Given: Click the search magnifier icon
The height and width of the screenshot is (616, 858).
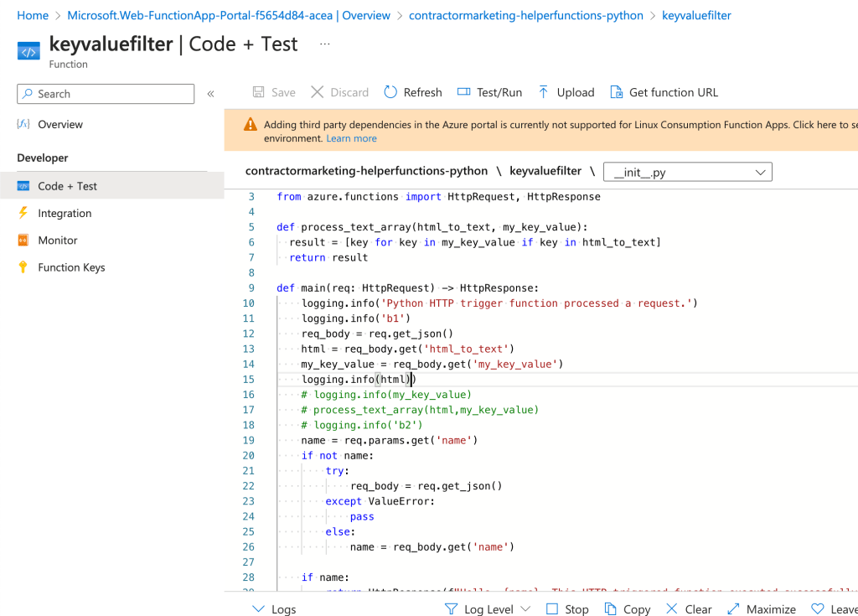Looking at the screenshot, I should tap(28, 94).
